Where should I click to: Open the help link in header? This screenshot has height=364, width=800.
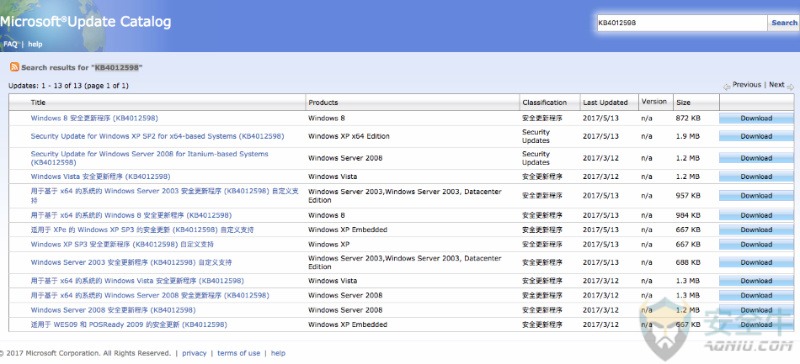click(x=35, y=44)
